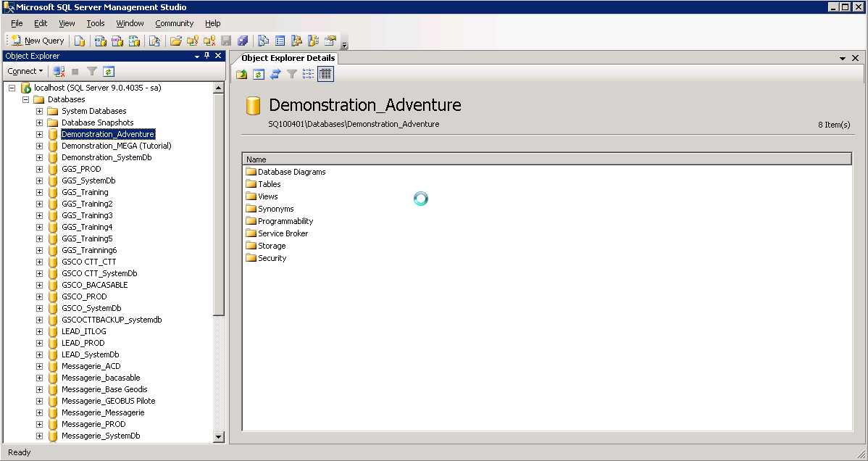Disconnect server in Object Explorer toolbar
The image size is (868, 461).
pos(59,72)
